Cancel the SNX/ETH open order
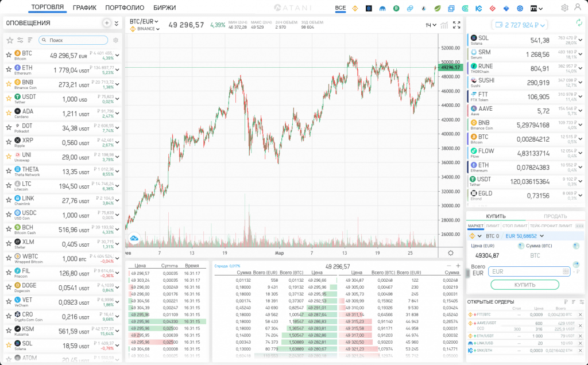 (x=581, y=351)
